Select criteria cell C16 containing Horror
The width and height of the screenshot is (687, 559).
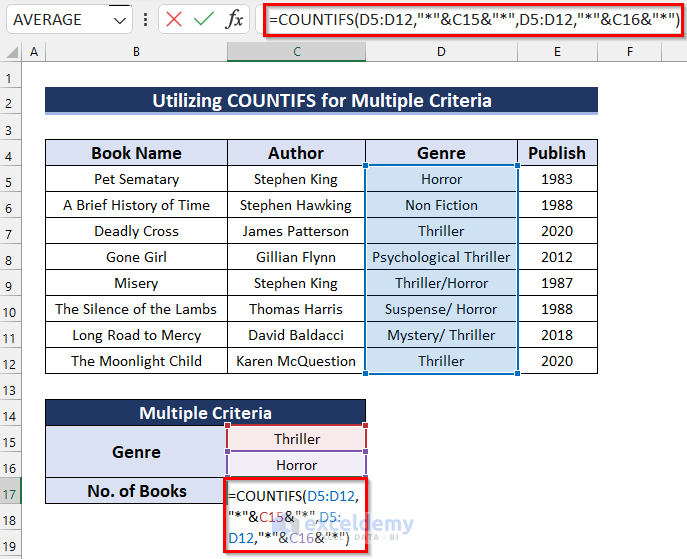pyautogui.click(x=296, y=464)
